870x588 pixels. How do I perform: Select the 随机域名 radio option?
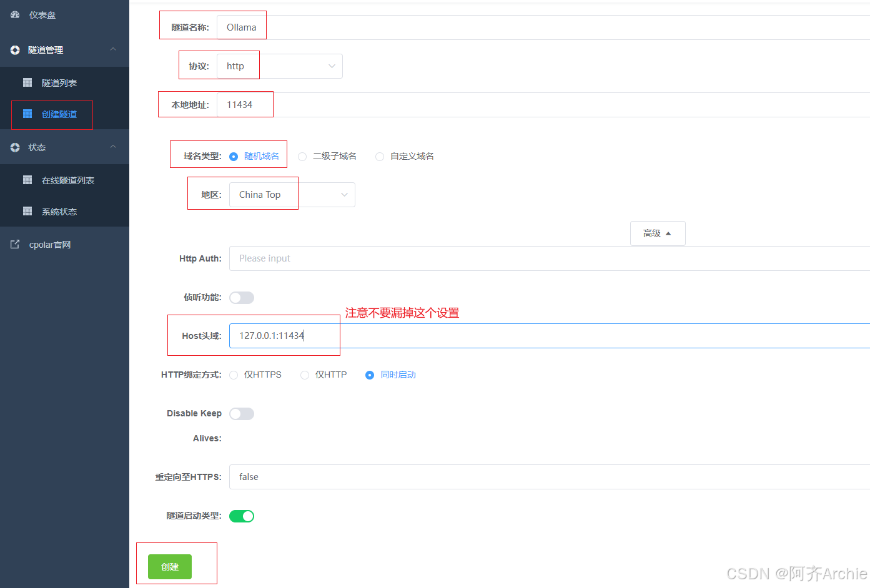pos(234,157)
